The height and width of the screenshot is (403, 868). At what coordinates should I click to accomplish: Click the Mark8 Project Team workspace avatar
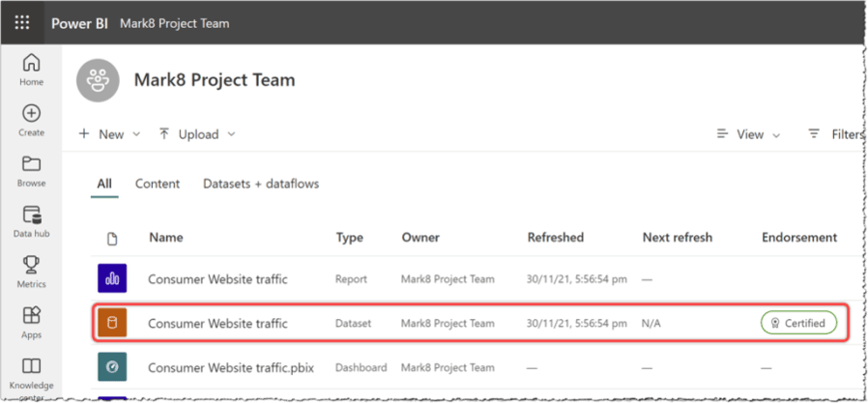98,80
